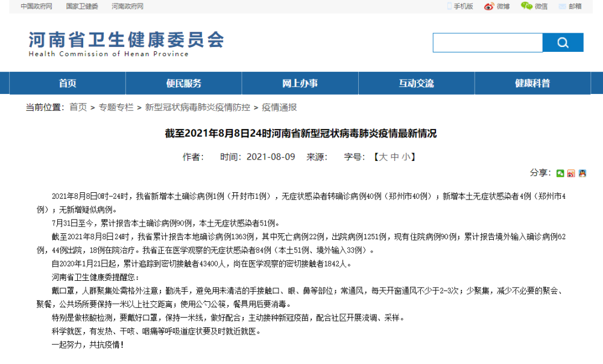
Task: Click the line 一起努力，共抗疫情
Action: [x=88, y=345]
